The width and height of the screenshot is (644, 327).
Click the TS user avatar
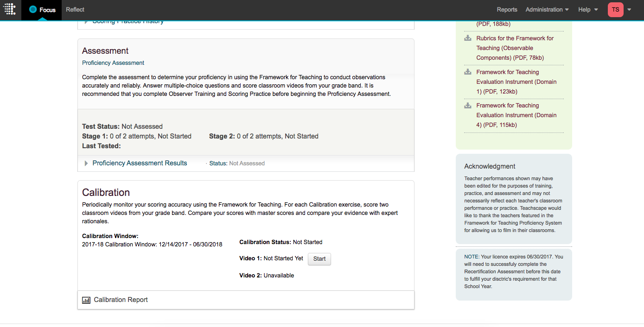615,10
